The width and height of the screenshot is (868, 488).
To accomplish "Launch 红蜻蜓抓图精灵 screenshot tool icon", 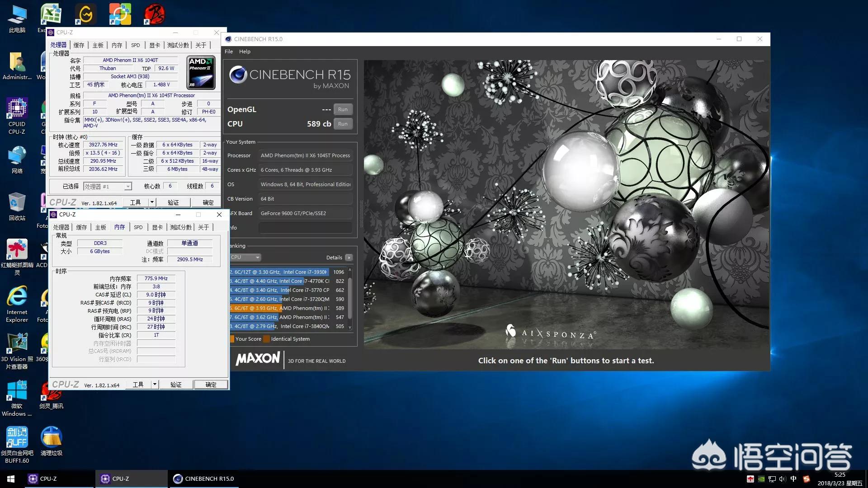I will click(17, 257).
